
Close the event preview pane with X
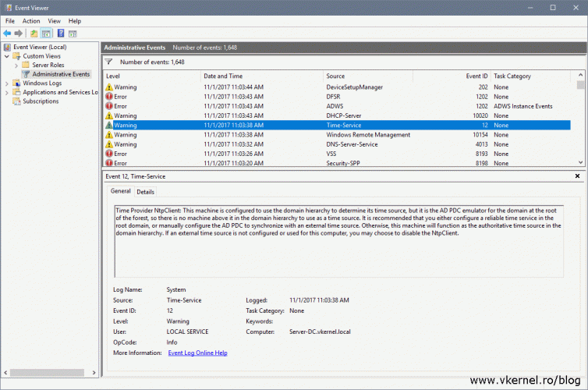pos(578,175)
